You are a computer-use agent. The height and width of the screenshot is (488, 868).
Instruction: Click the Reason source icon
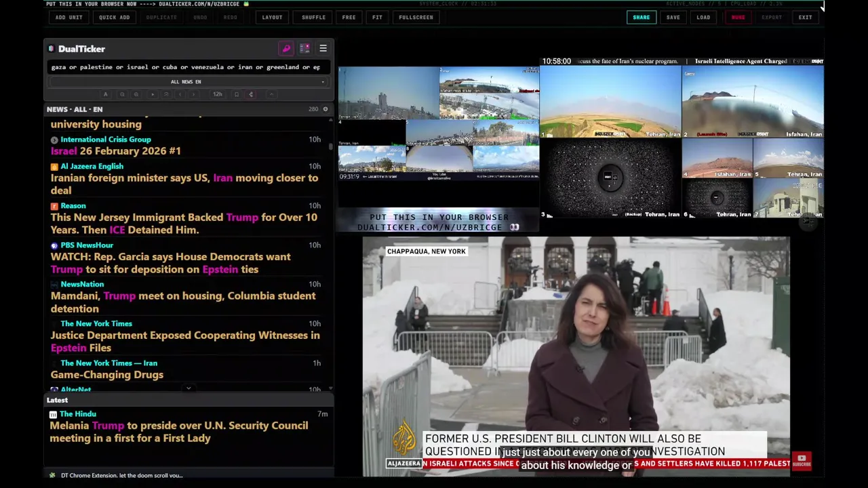(54, 206)
